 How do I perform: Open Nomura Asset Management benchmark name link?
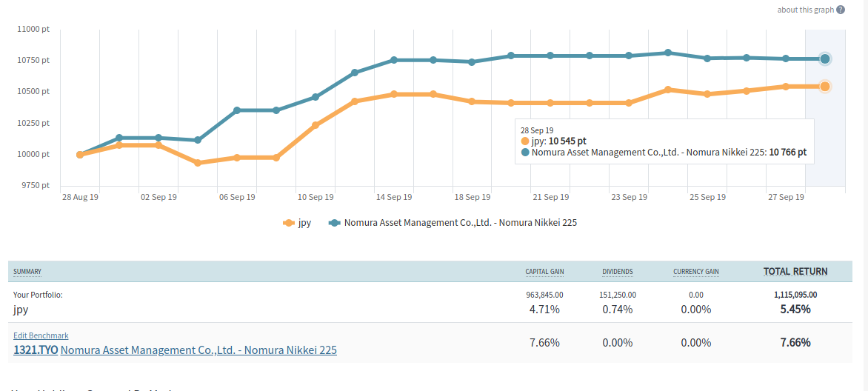[198, 350]
